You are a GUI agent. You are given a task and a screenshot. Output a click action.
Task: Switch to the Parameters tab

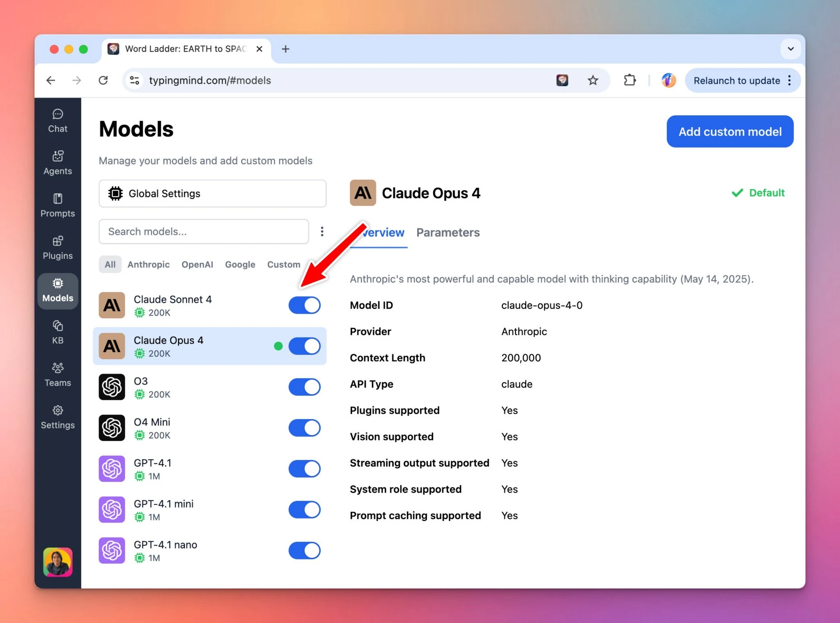(x=448, y=233)
